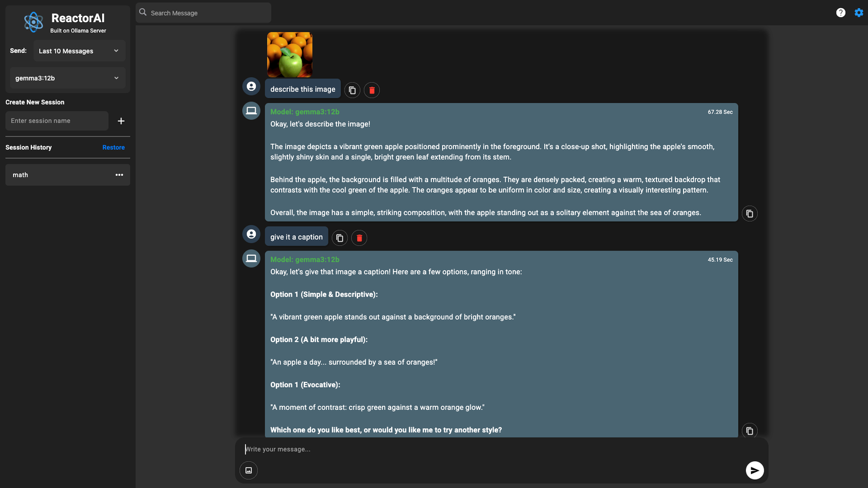Click the Enter session name field

[x=57, y=121]
